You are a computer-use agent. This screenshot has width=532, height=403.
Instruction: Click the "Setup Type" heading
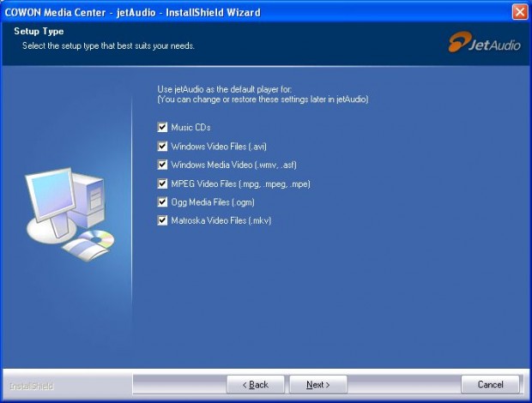coord(39,31)
